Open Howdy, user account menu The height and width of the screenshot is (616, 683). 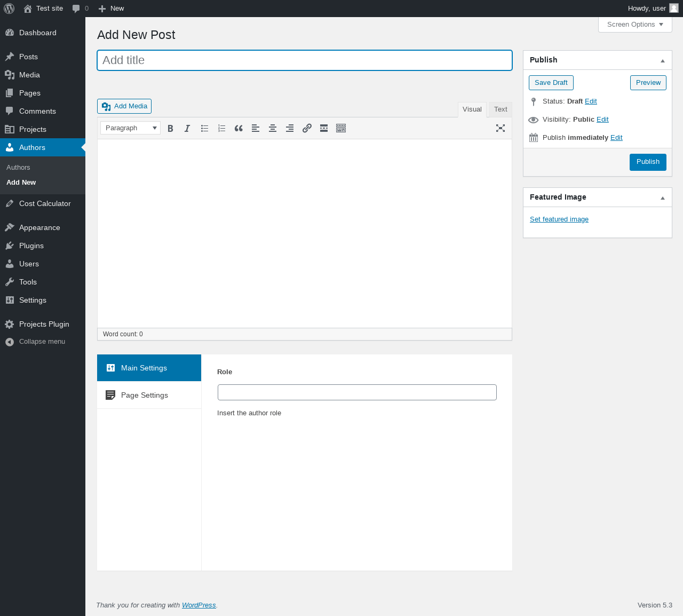click(653, 9)
